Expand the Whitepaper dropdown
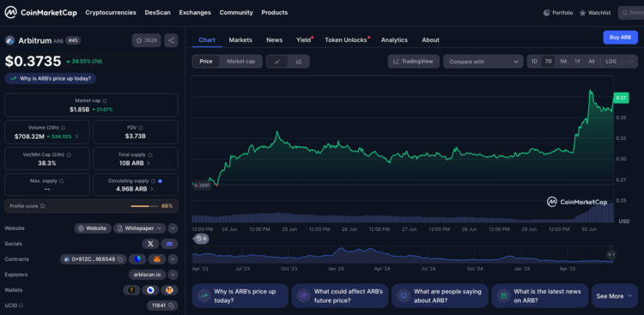This screenshot has height=315, width=644. tap(140, 228)
